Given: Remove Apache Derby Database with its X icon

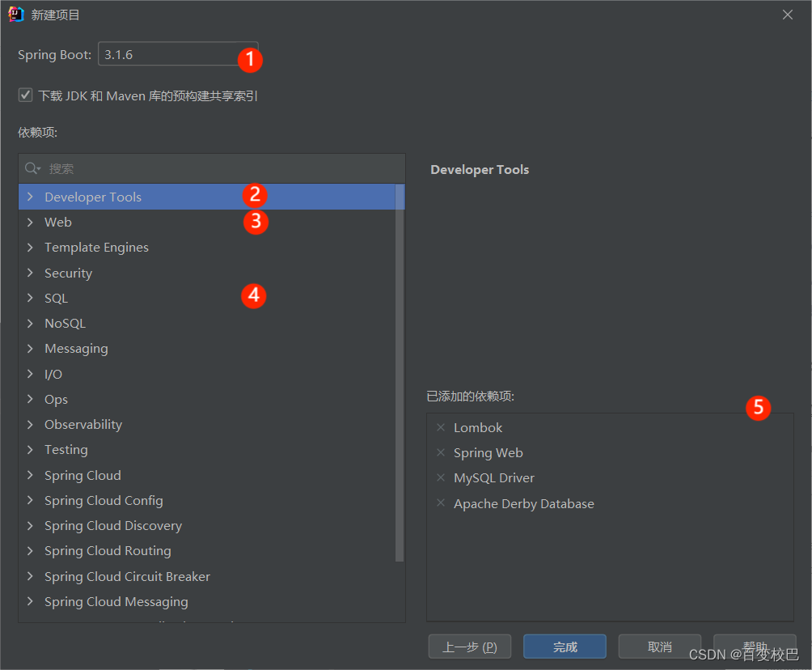Looking at the screenshot, I should point(441,503).
